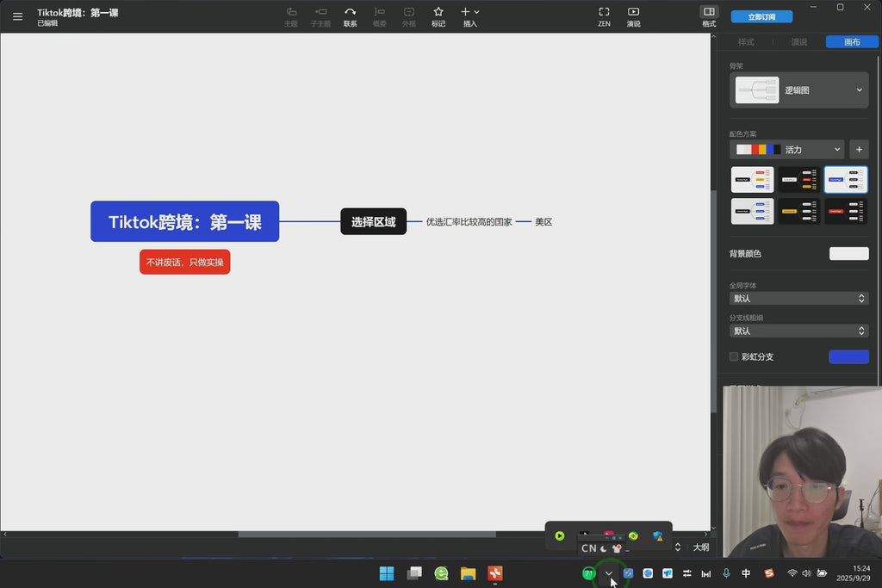Open the 活力 color scheme dropdown
882x588 pixels.
coord(786,149)
